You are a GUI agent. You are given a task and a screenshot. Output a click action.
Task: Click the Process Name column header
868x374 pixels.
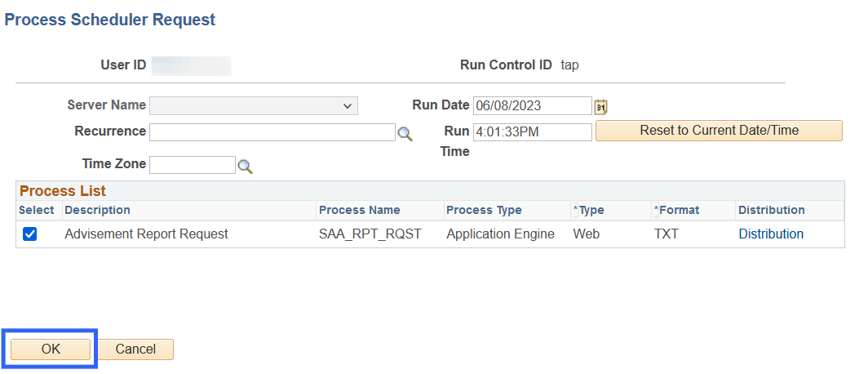point(359,211)
